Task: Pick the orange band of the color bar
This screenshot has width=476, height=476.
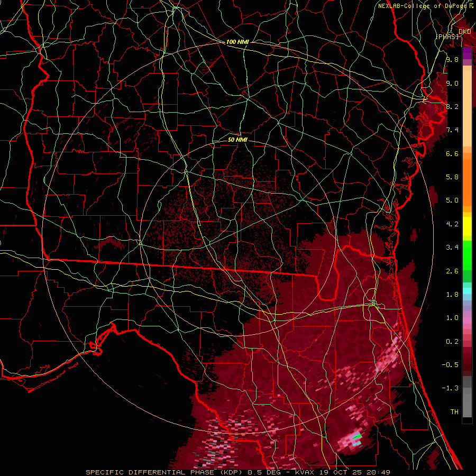Action: coord(467,182)
